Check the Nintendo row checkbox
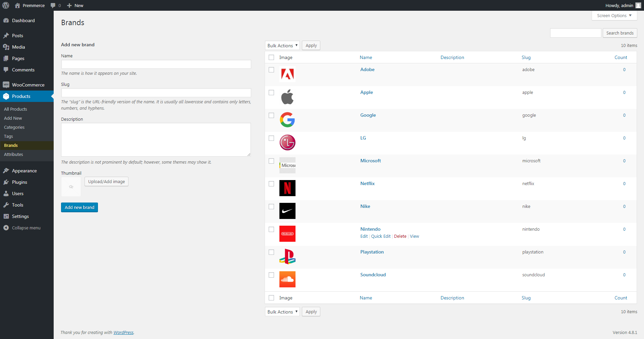This screenshot has width=644, height=339. 271,229
